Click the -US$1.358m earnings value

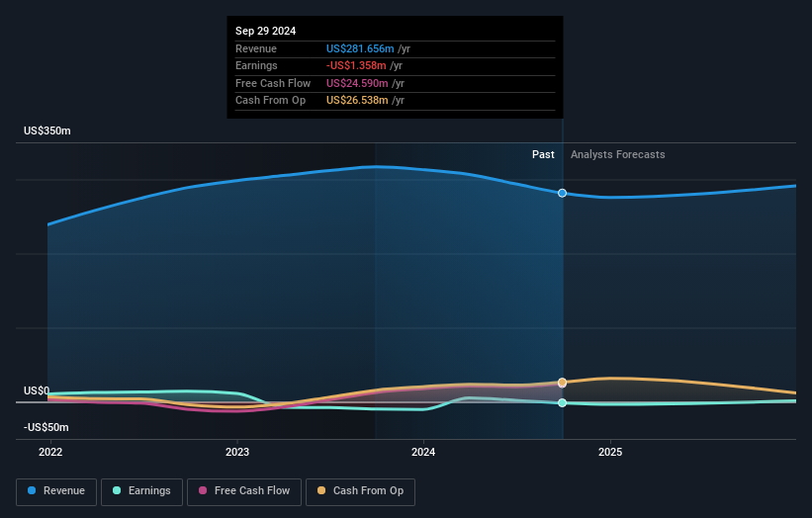[356, 65]
